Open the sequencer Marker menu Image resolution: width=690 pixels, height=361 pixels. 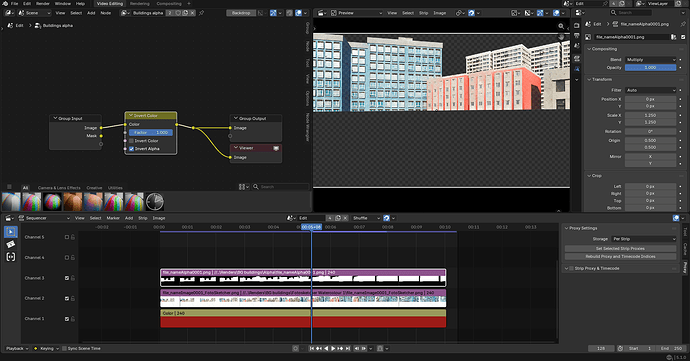click(113, 218)
